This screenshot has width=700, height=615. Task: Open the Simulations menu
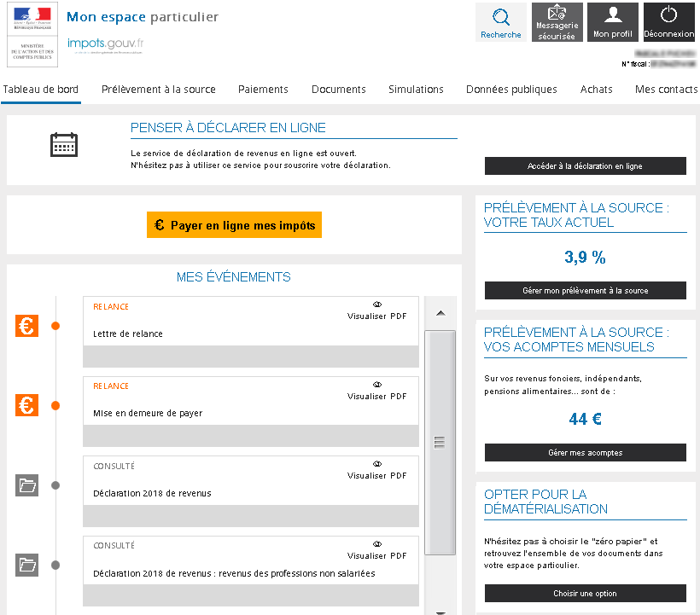pyautogui.click(x=416, y=90)
